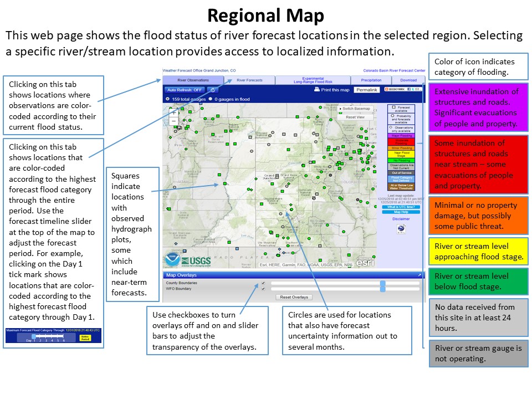Toggle the County Boundaries overlay checkbox
The height and width of the screenshot is (399, 532).
[263, 283]
